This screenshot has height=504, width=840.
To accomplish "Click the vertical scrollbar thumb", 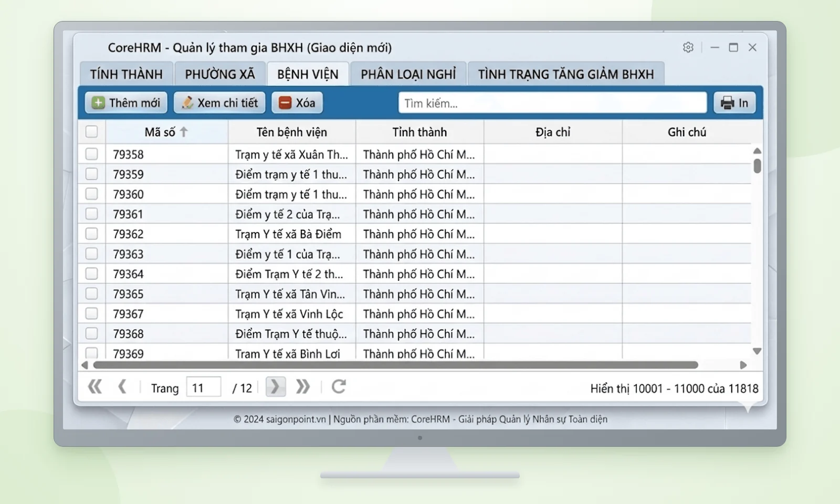I will pos(757,166).
